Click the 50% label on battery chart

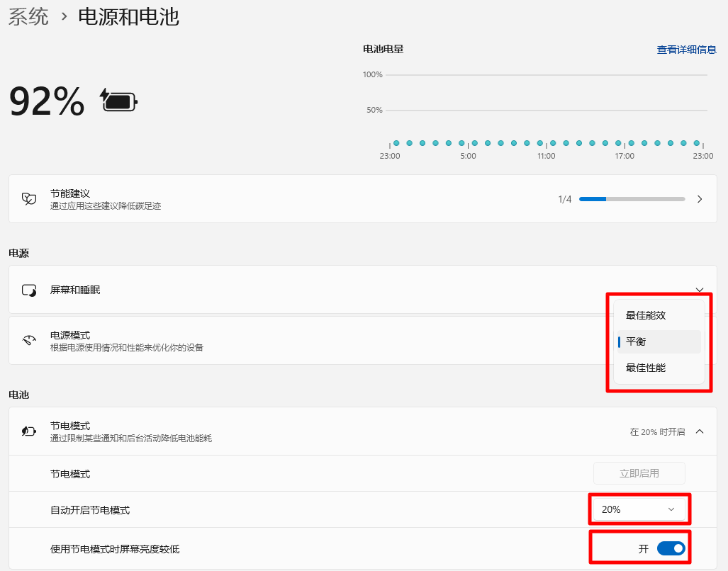374,110
